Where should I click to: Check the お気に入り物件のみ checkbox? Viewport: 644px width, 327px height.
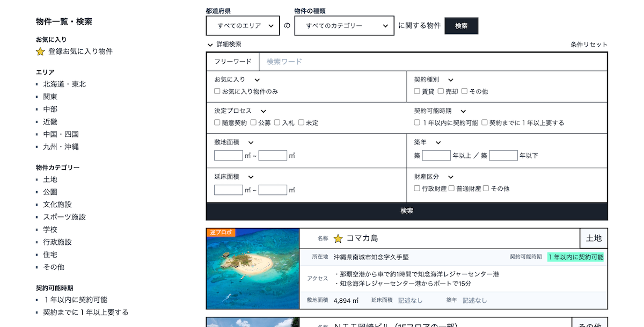(217, 91)
